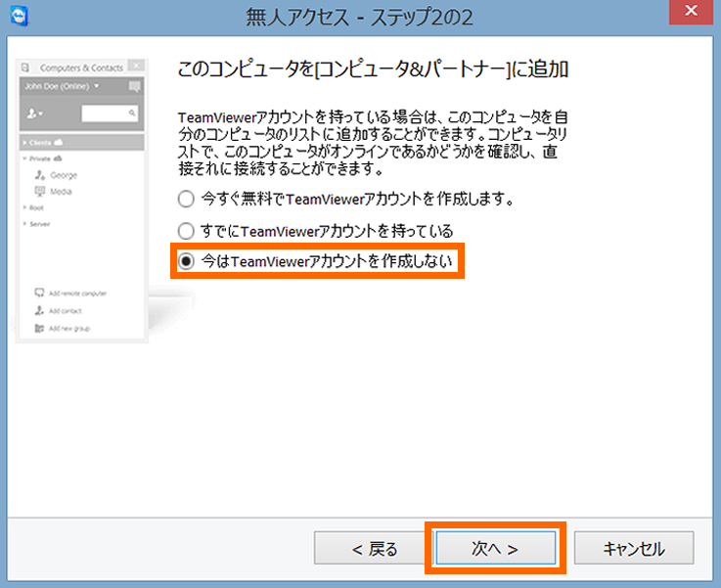This screenshot has height=588, width=721.
Task: Click the TeamViewer account description paragraph
Action: click(x=373, y=143)
